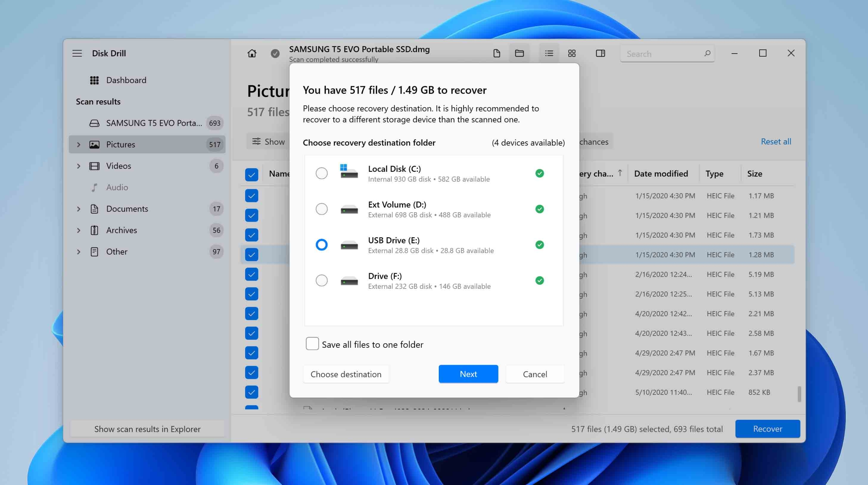Sort by Type column header
Viewport: 868px width, 485px height.
click(714, 174)
